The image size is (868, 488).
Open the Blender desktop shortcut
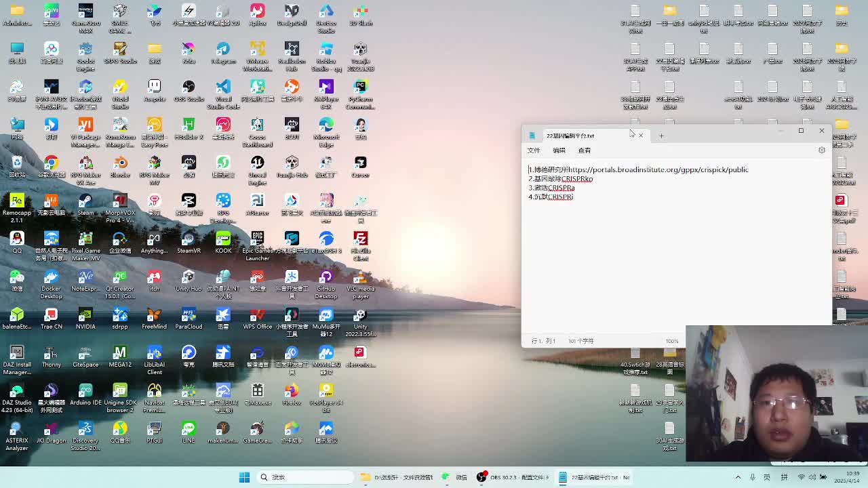120,167
